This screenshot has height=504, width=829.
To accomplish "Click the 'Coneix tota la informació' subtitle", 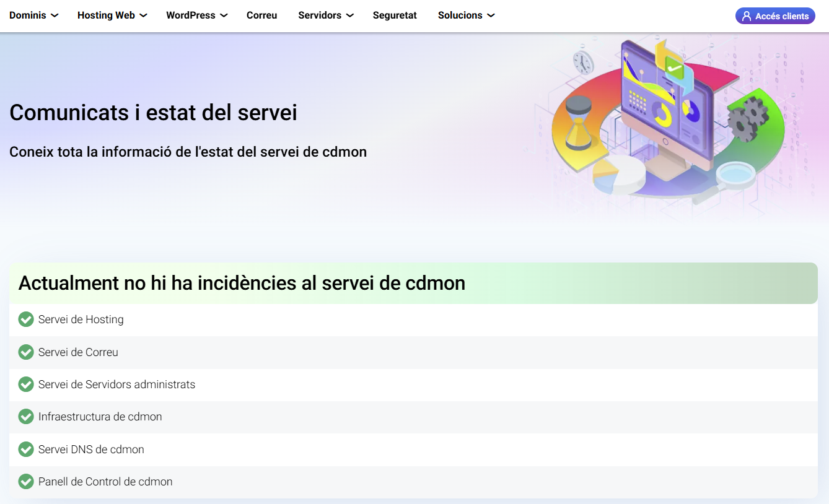I will (x=188, y=152).
